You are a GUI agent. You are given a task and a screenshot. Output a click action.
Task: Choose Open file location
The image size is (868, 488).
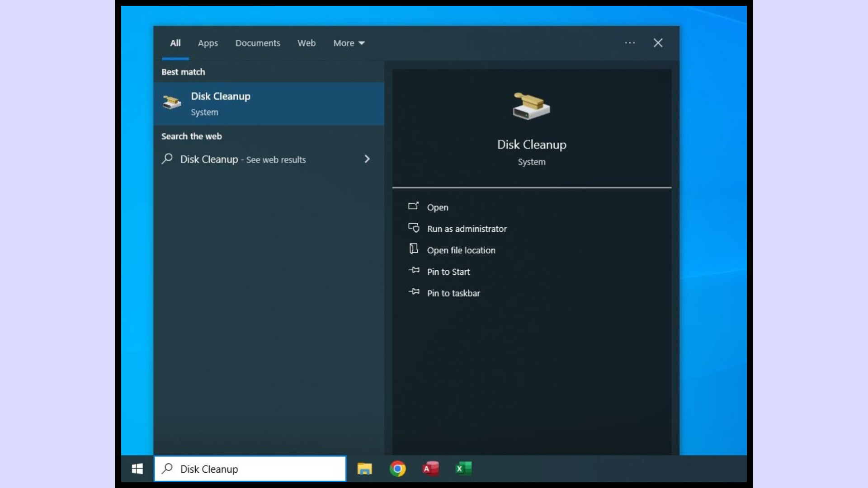[x=461, y=250]
